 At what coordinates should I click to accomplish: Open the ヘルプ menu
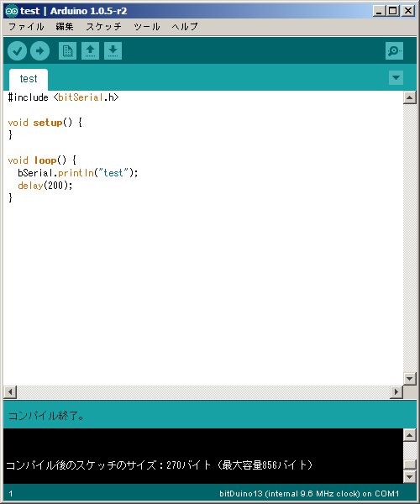point(185,27)
